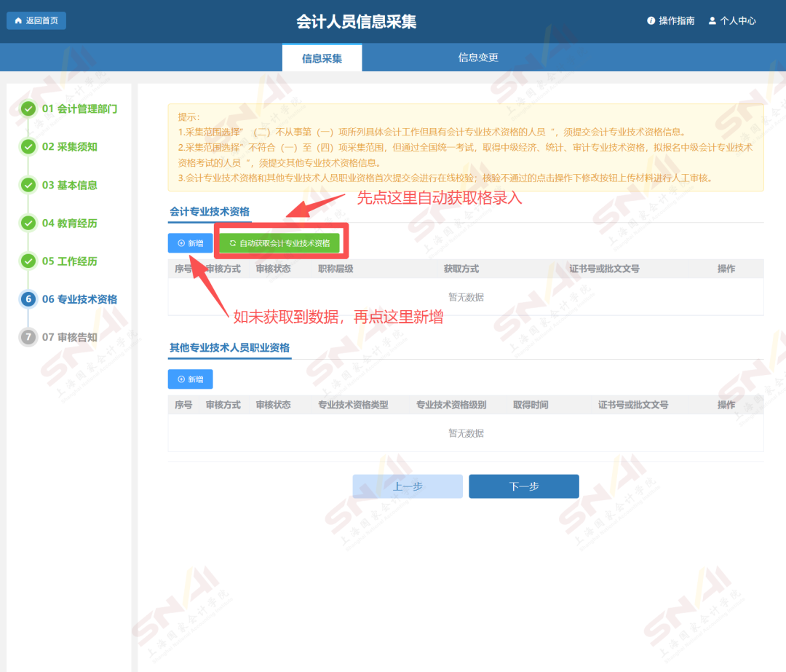The height and width of the screenshot is (672, 786).
Task: Switch to 信息变更 tab
Action: [x=478, y=58]
